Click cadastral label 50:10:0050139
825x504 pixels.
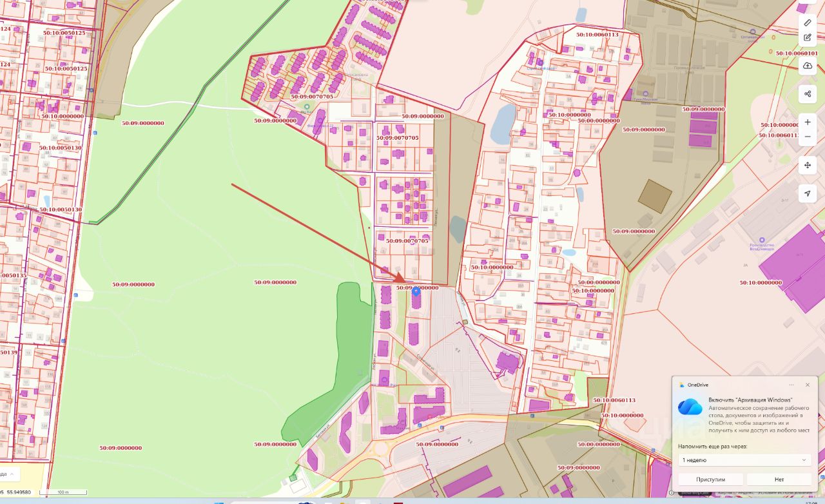(x=9, y=353)
